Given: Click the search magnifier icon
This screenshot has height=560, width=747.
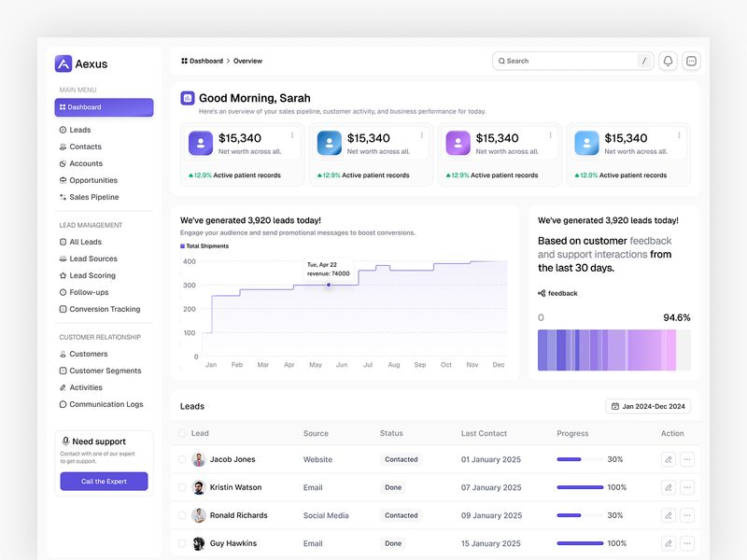Looking at the screenshot, I should pyautogui.click(x=501, y=61).
